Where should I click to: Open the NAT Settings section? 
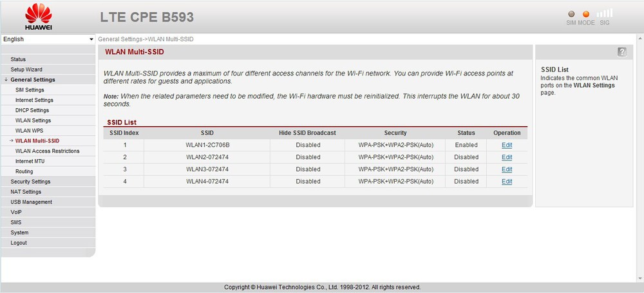(26, 192)
